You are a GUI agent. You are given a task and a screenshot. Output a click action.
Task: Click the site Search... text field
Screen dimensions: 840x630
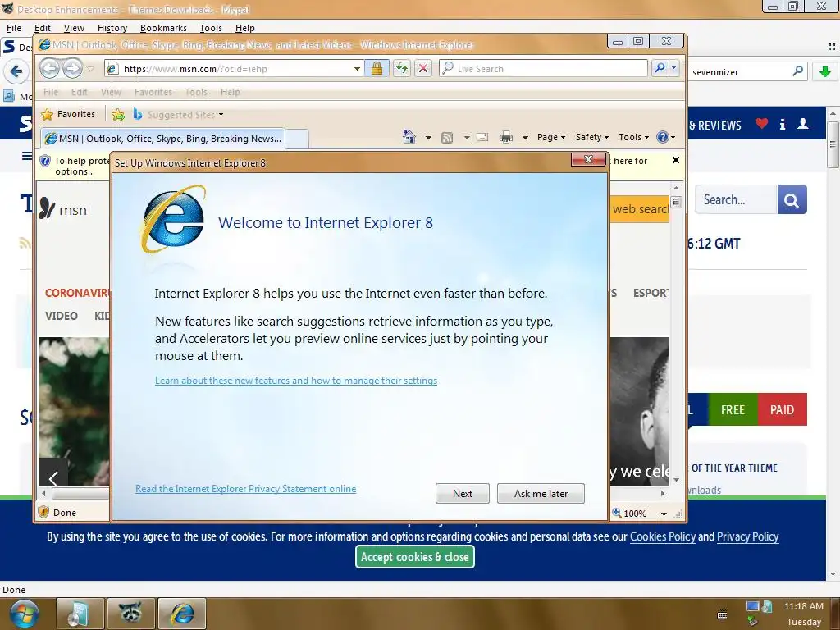click(x=736, y=200)
